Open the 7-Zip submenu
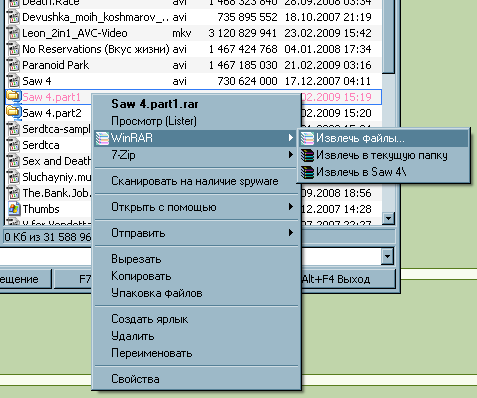 point(195,155)
